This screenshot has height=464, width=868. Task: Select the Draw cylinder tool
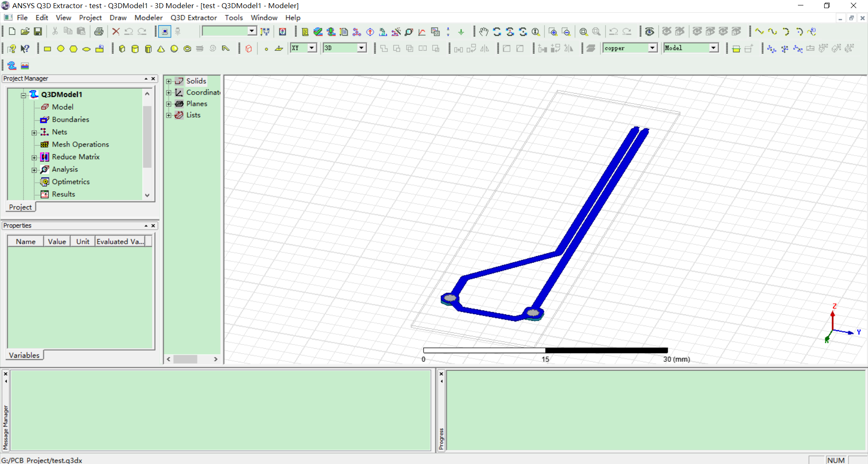pyautogui.click(x=135, y=48)
